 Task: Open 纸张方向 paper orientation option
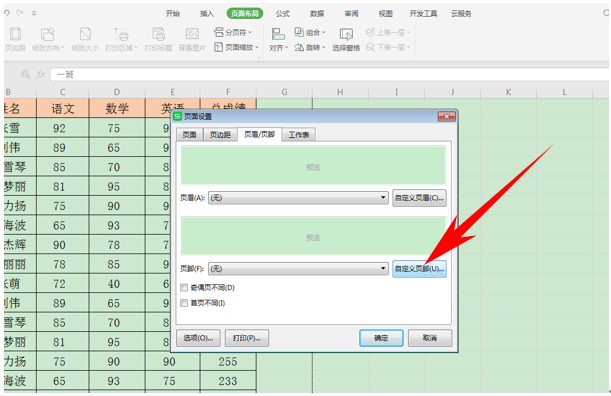pos(48,39)
